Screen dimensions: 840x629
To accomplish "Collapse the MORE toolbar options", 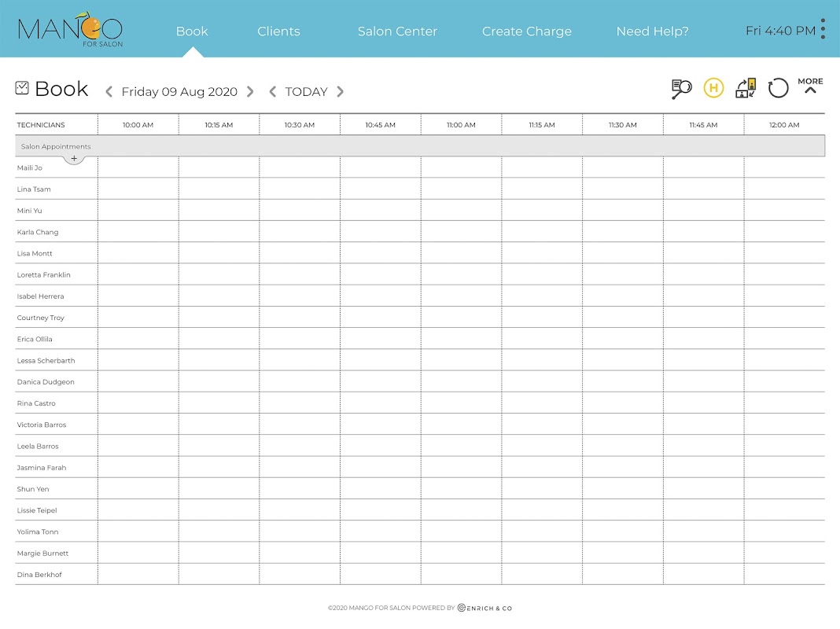I will click(x=810, y=85).
